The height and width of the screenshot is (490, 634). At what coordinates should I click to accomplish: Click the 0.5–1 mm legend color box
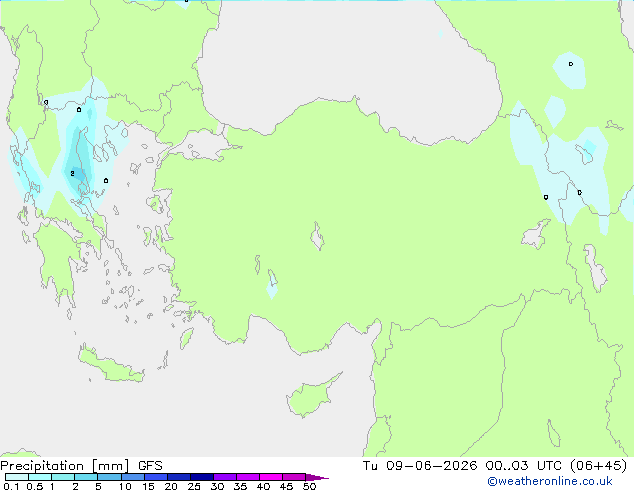[40, 477]
